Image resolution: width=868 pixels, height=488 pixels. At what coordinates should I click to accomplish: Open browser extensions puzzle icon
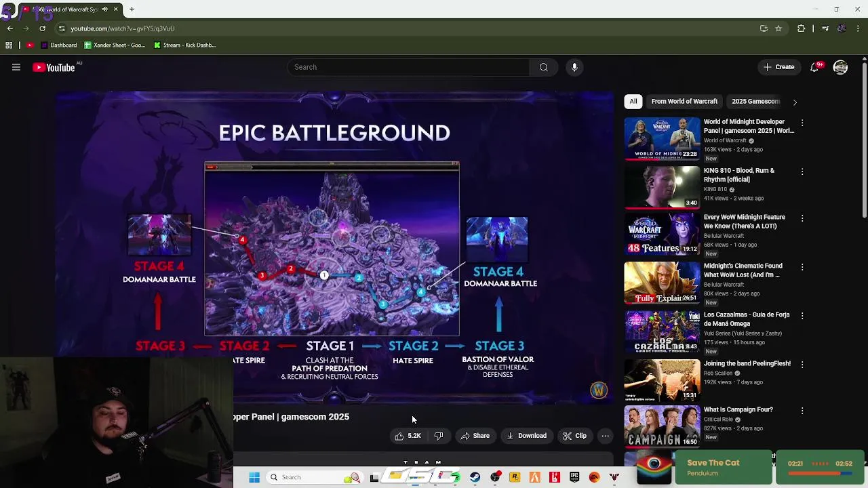point(801,28)
